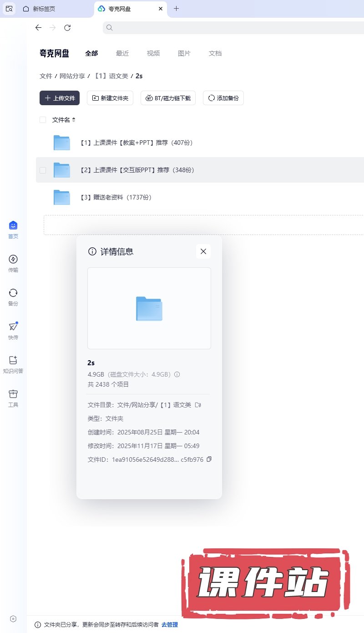Click the 上传文件 upload button

pyautogui.click(x=60, y=98)
